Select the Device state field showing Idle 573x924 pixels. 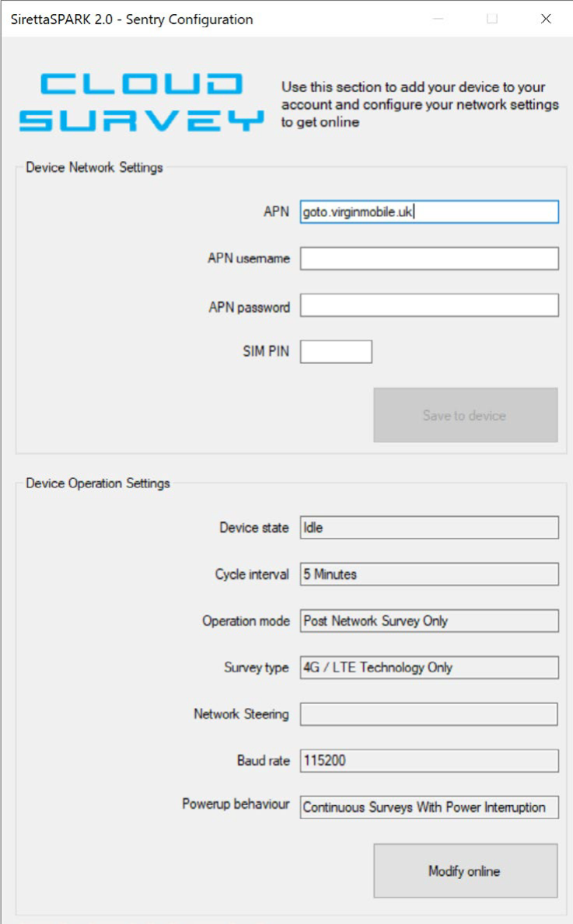(429, 528)
